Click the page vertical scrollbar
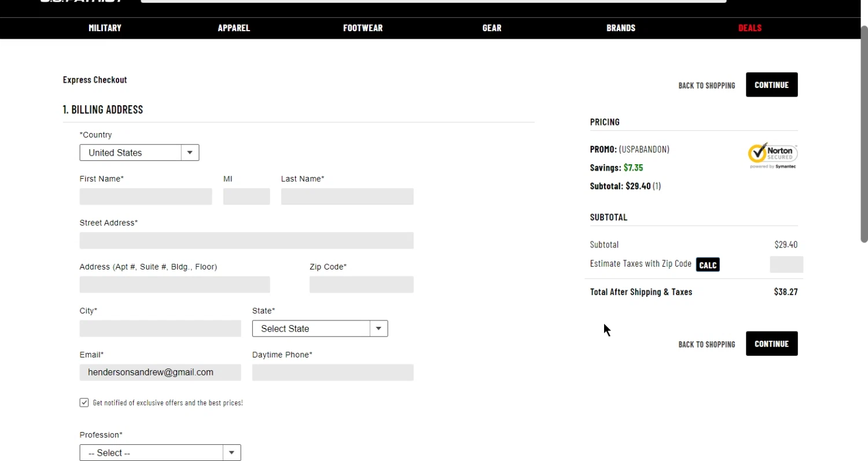Viewport: 868px width, 461px height. coord(864,133)
